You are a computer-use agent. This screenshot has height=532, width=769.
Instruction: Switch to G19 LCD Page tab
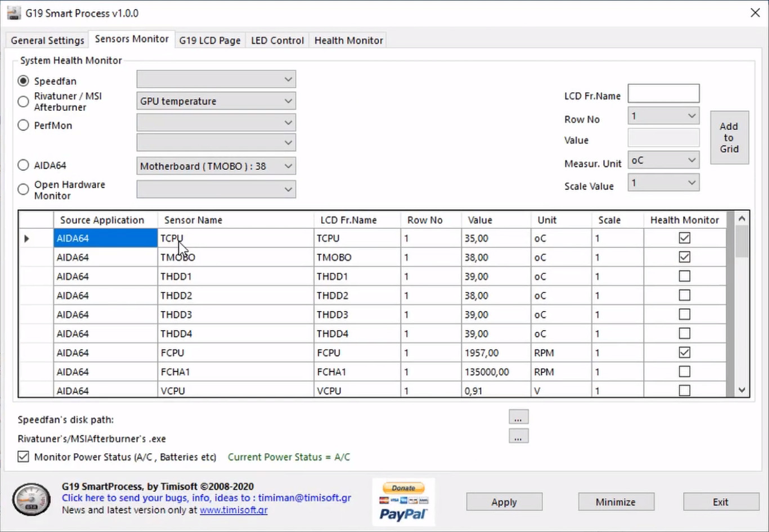click(210, 40)
